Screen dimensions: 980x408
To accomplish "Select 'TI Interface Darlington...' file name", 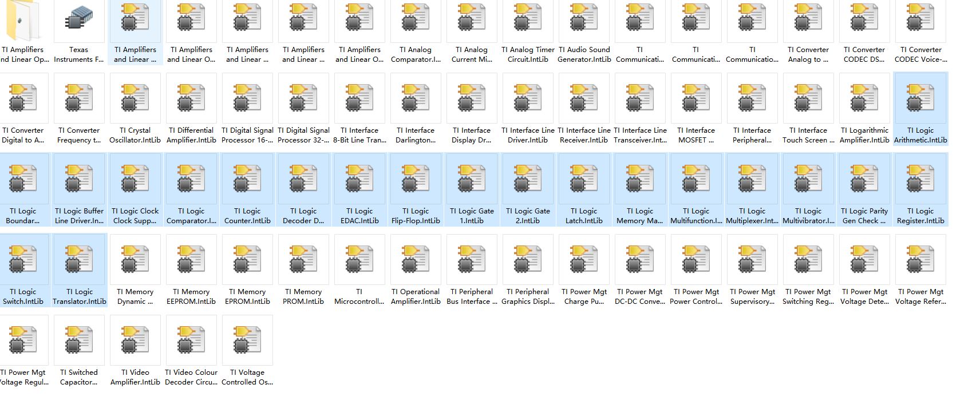I will [x=416, y=135].
